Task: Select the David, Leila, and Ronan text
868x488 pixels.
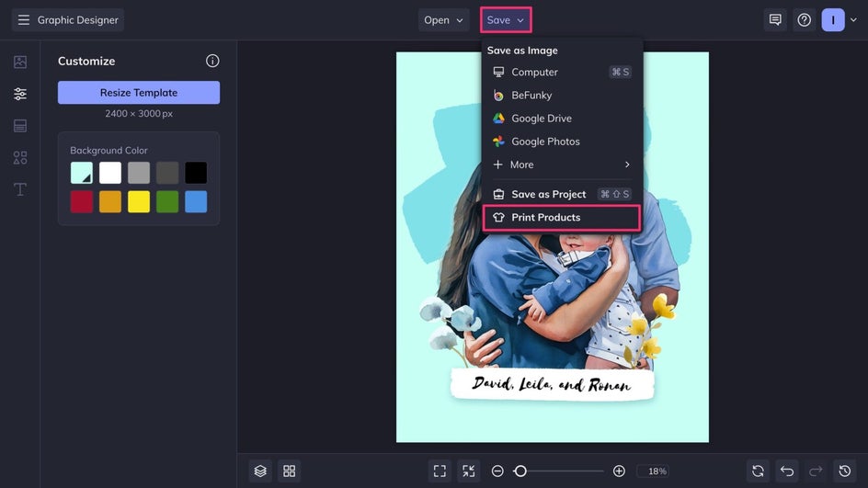Action: tap(552, 384)
